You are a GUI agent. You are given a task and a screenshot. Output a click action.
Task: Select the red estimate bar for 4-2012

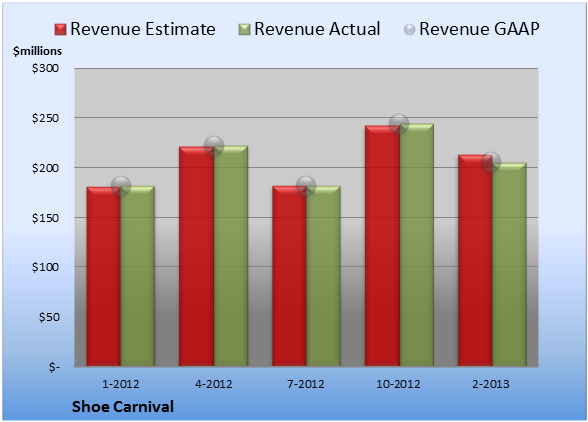pyautogui.click(x=196, y=256)
